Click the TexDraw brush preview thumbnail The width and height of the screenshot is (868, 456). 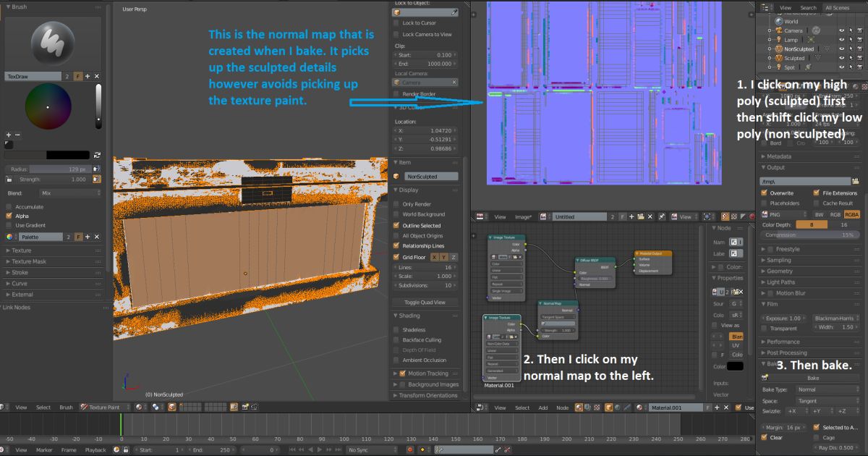pos(53,42)
